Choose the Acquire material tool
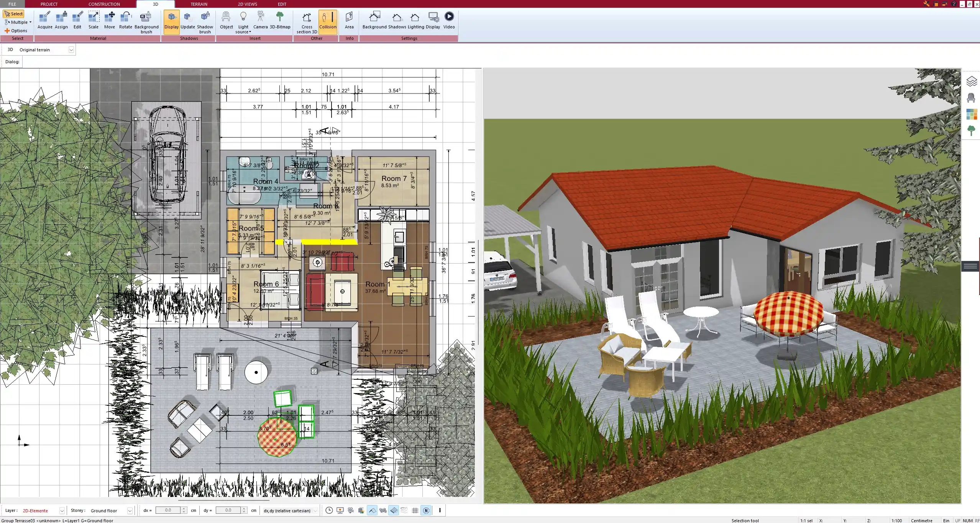The width and height of the screenshot is (980, 523). [45, 20]
